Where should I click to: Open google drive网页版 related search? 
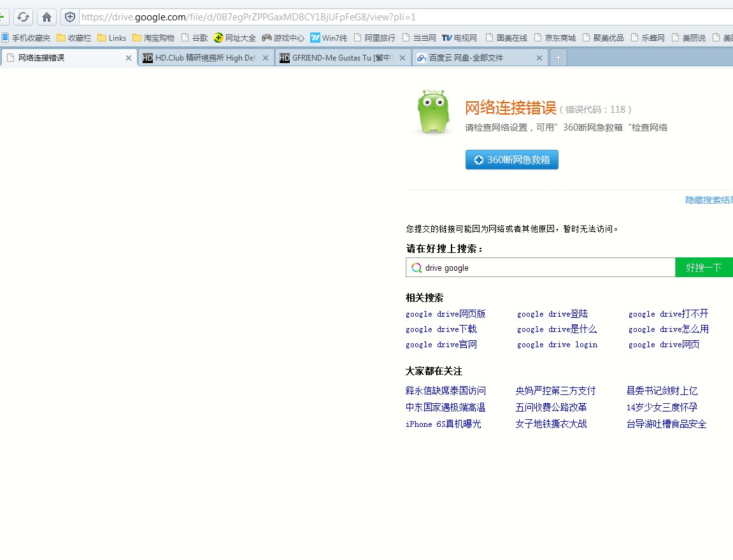coord(446,314)
